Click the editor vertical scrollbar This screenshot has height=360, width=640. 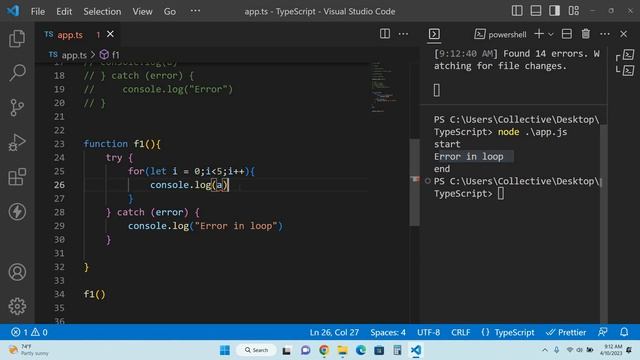pos(414,182)
